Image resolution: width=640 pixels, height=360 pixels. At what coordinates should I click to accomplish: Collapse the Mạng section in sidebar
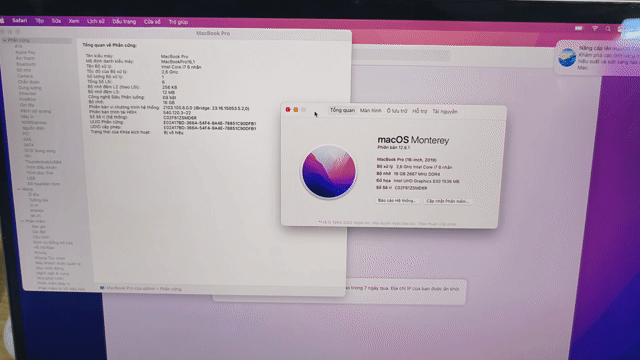tap(19, 189)
